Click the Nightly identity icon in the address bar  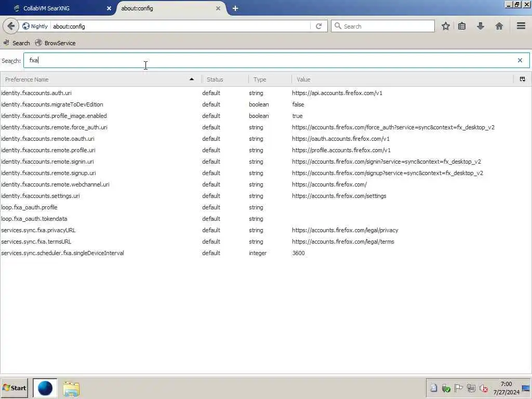26,26
